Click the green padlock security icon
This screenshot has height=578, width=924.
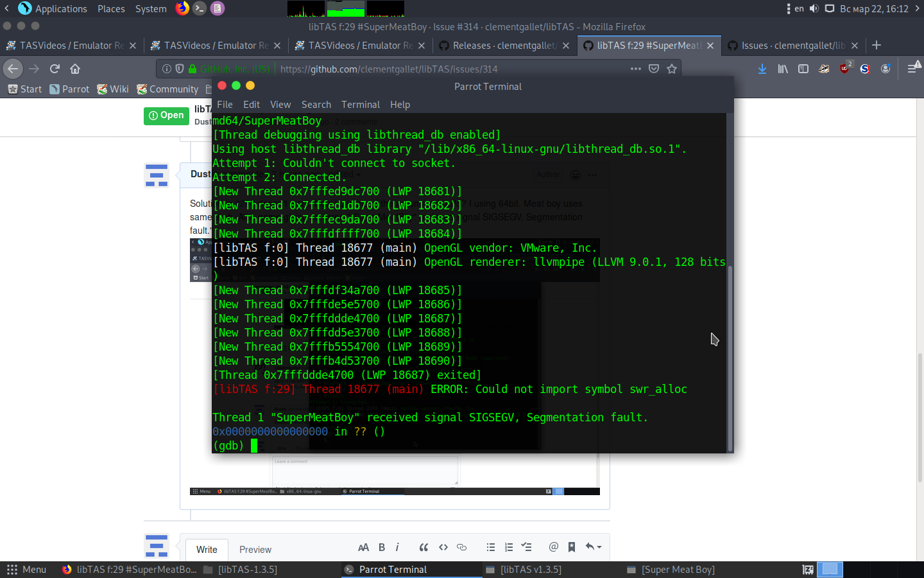[x=193, y=69]
